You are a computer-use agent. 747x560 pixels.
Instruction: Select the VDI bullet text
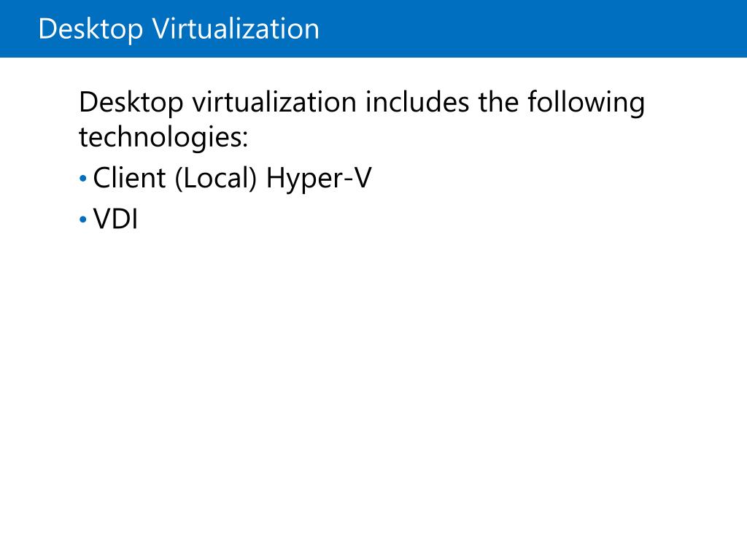(x=116, y=219)
